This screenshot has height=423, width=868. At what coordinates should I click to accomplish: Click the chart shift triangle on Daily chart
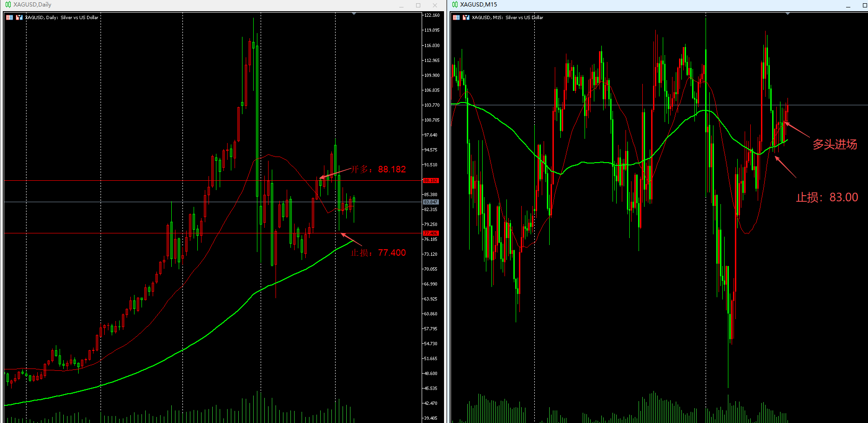354,14
